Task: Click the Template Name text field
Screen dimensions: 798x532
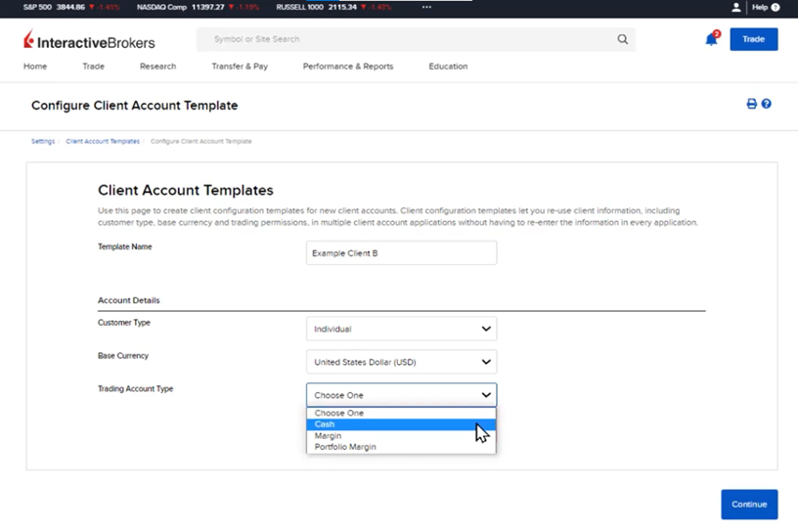Action: (x=401, y=253)
